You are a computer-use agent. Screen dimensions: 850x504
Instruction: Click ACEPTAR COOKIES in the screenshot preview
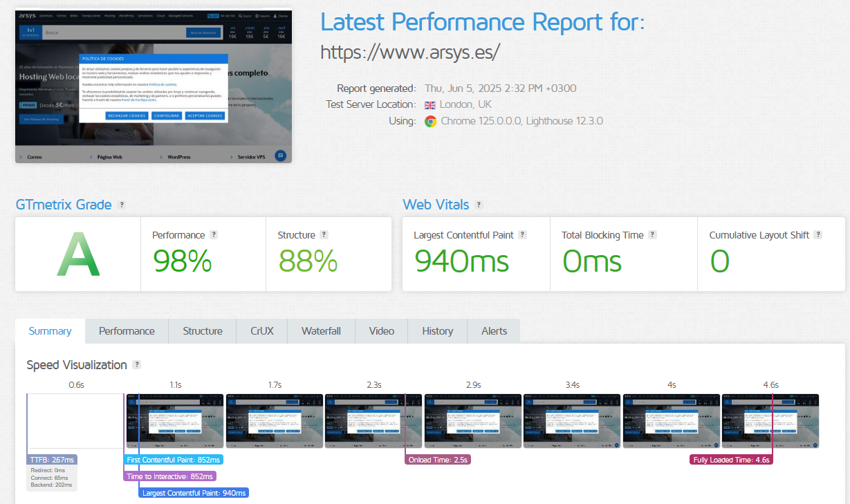(x=205, y=115)
